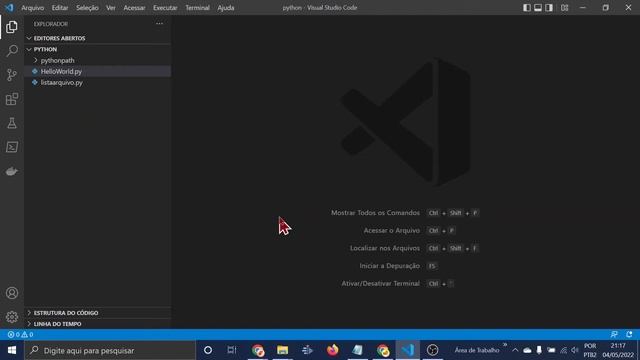Open volume control in system tray
Image resolution: width=640 pixels, height=360 pixels.
point(575,350)
